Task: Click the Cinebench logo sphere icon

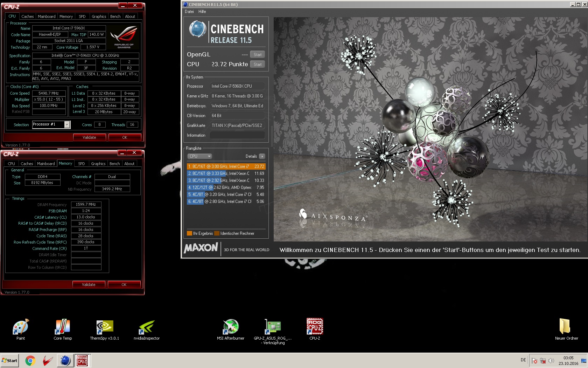Action: point(198,29)
